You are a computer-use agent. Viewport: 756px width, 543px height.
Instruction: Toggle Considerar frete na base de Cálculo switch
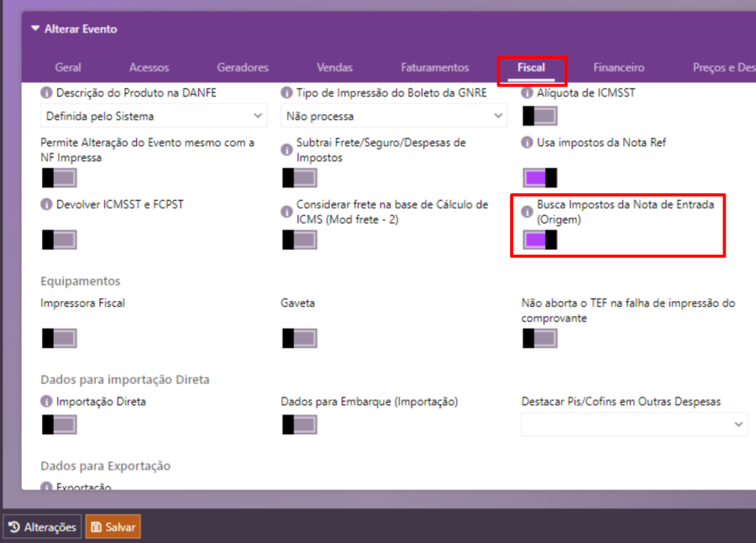(299, 240)
